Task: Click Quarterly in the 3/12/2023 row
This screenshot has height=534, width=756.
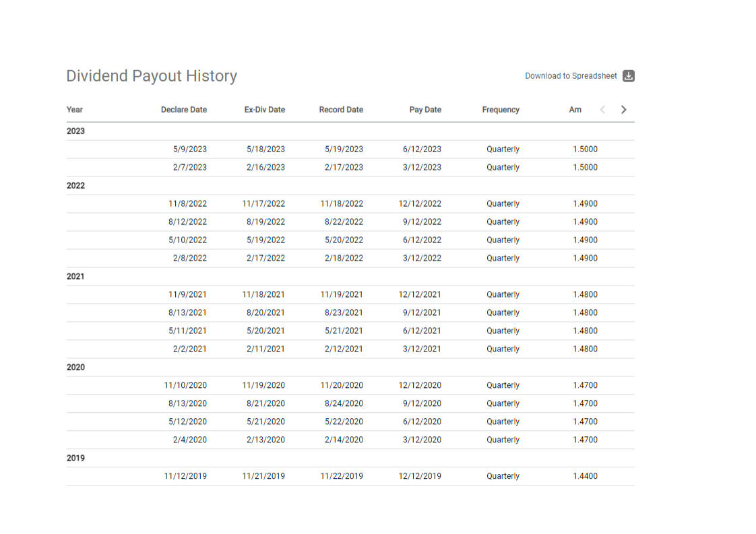Action: (x=503, y=167)
